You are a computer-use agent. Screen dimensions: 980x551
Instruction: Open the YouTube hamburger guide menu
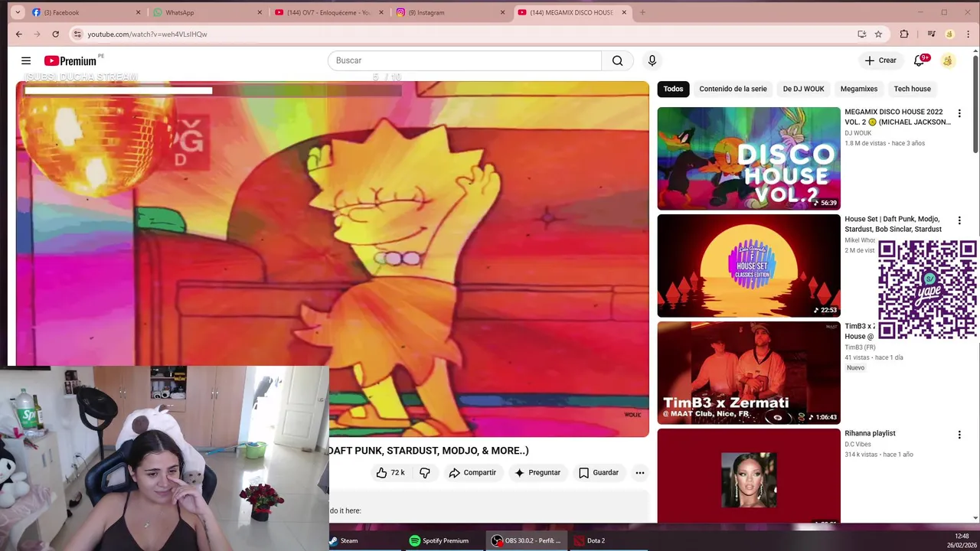26,60
